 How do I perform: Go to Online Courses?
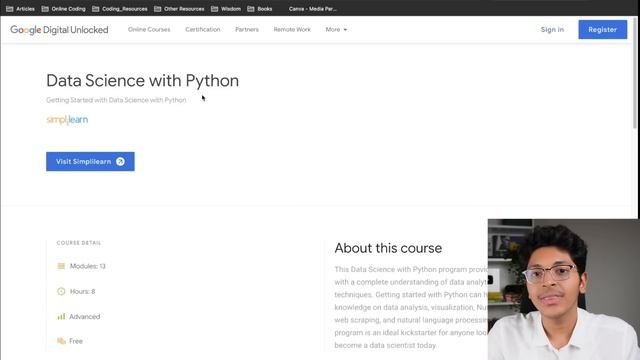click(x=149, y=29)
